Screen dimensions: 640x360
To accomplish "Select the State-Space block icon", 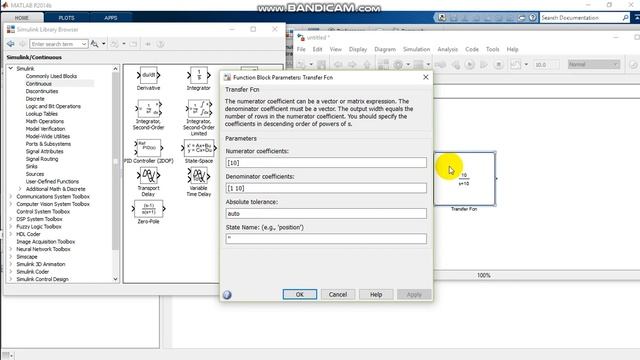I will coord(199,148).
